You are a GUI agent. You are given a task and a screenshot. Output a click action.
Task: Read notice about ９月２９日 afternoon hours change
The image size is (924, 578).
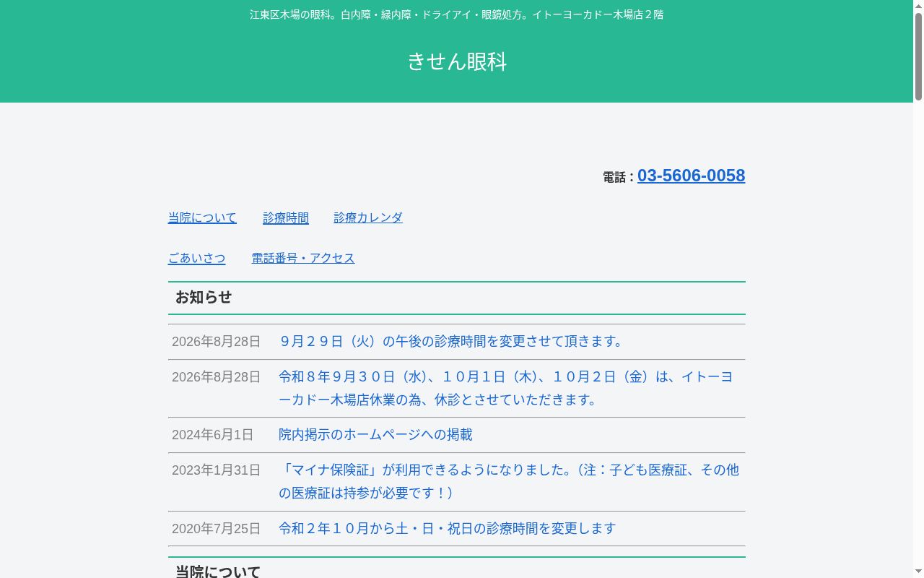[453, 341]
